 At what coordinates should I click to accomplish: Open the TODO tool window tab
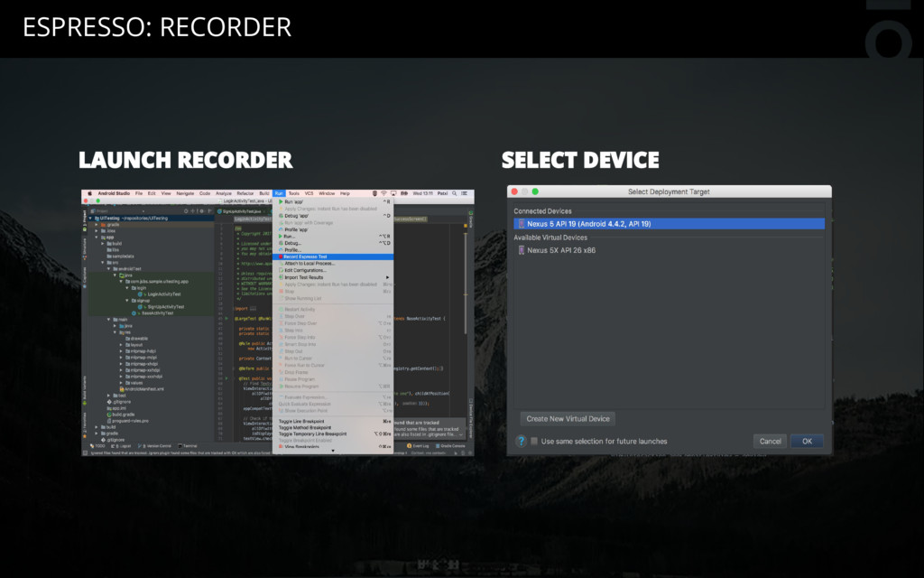[x=97, y=446]
